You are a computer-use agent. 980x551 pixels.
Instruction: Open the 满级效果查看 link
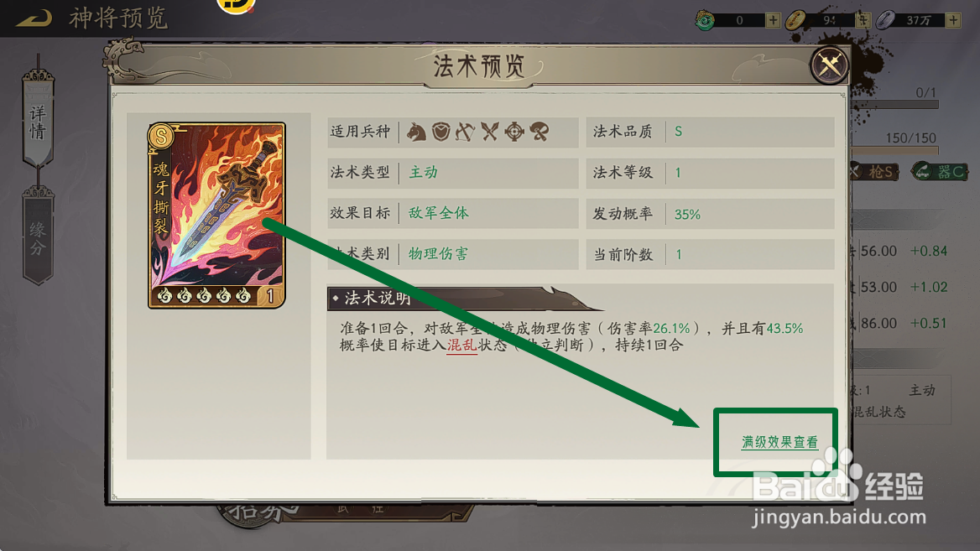tap(779, 442)
